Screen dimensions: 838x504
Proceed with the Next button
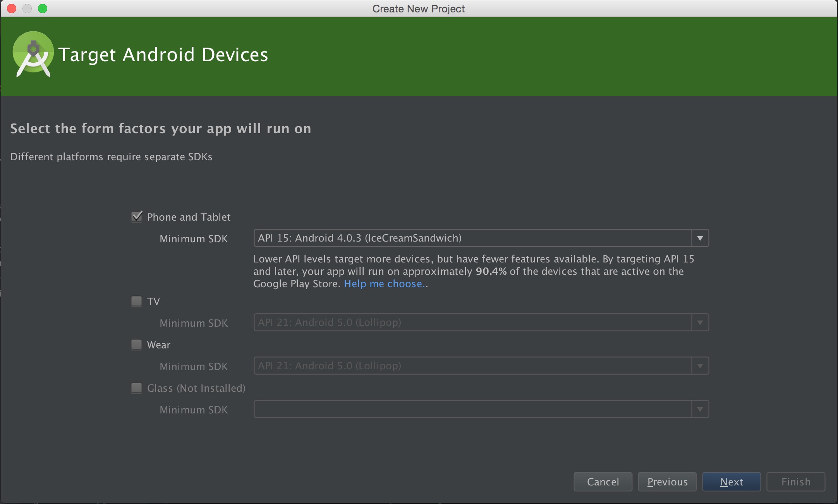click(732, 482)
